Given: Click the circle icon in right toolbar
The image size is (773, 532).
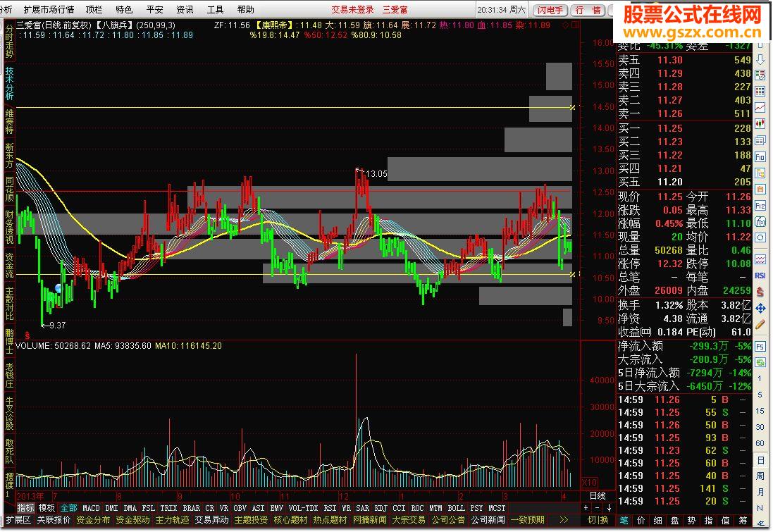Looking at the screenshot, I should coord(760,237).
